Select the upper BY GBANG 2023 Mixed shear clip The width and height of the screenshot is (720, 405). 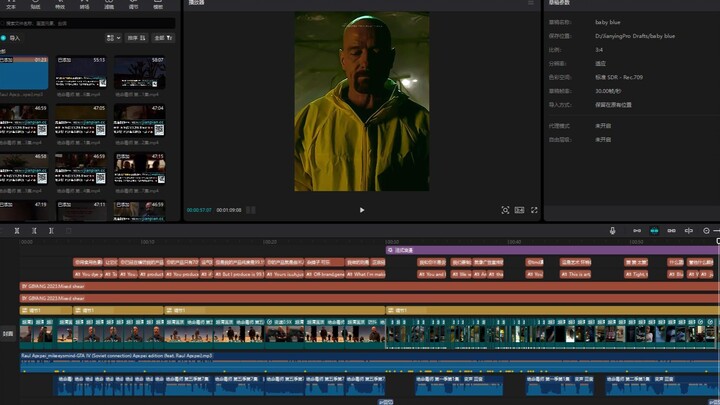pos(369,287)
